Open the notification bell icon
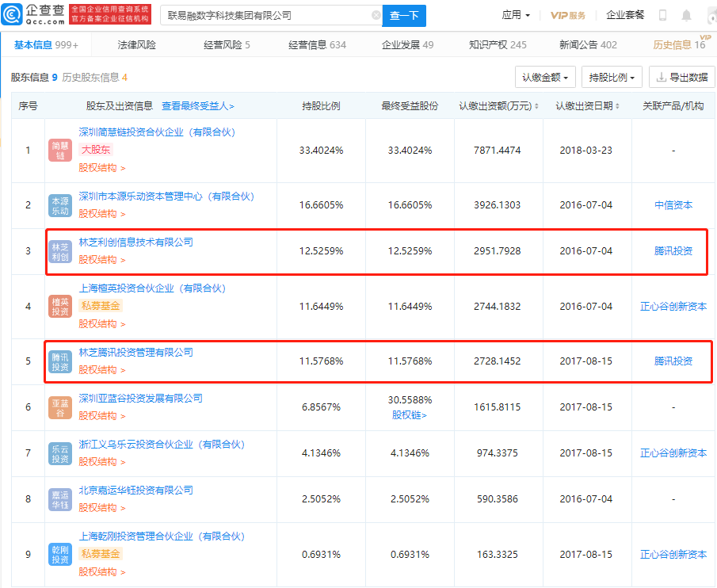Image resolution: width=717 pixels, height=588 pixels. tap(686, 16)
